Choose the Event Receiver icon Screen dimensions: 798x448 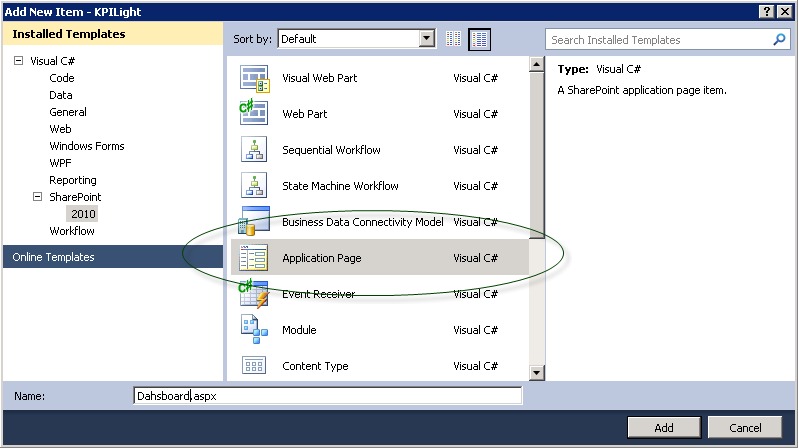253,294
